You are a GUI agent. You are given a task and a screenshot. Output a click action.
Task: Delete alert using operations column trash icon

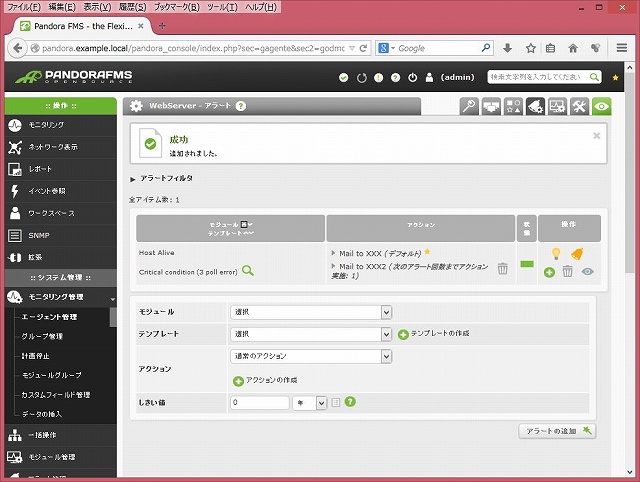568,271
